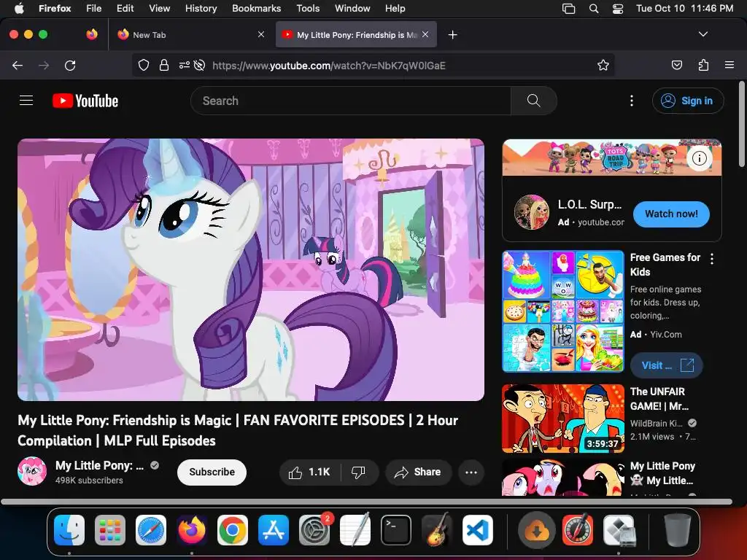Open the L.O.L. road trip ad banner
The image size is (747, 560).
pyautogui.click(x=612, y=157)
